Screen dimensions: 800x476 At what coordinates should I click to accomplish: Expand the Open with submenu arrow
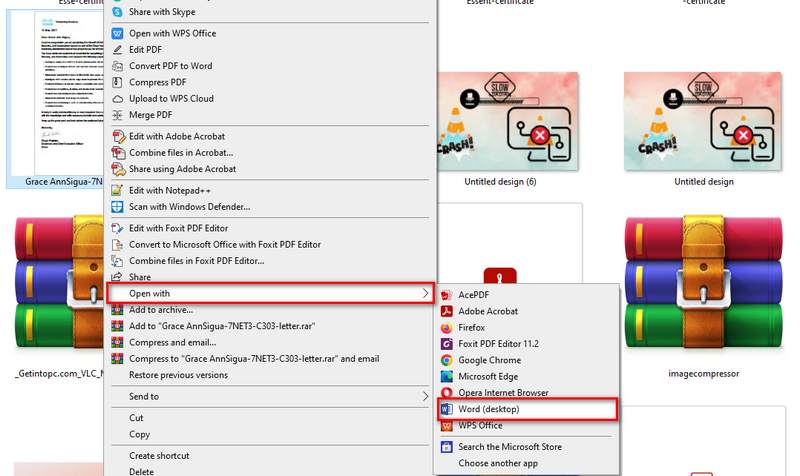[x=426, y=293]
